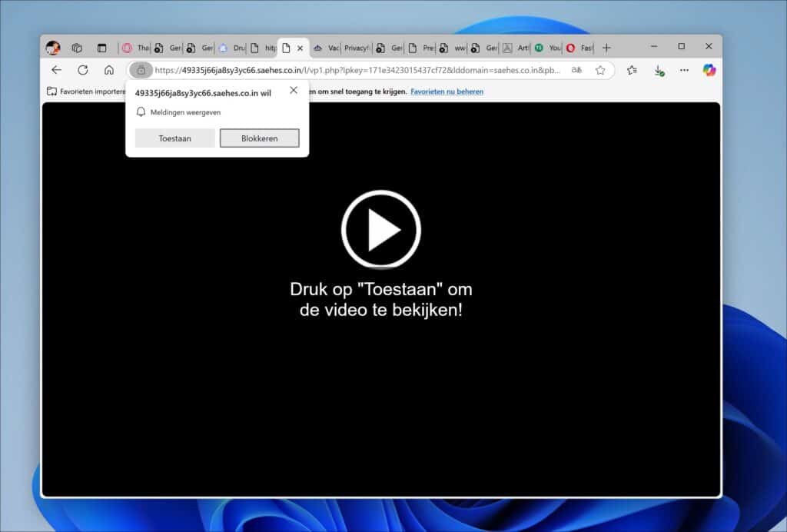Open the Favorites list icon in the toolbar
The width and height of the screenshot is (787, 532).
coord(632,70)
